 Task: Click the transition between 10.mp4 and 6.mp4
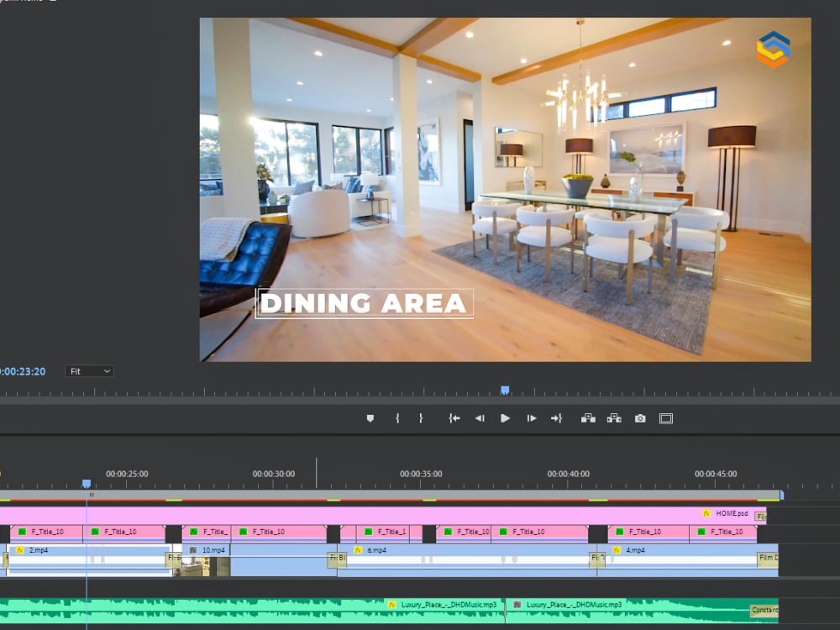(x=337, y=559)
